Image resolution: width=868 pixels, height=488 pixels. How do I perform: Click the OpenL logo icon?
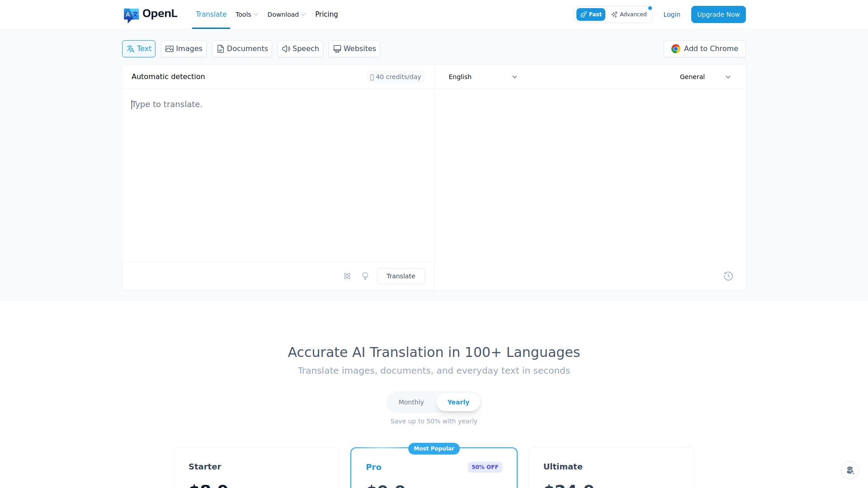(131, 15)
